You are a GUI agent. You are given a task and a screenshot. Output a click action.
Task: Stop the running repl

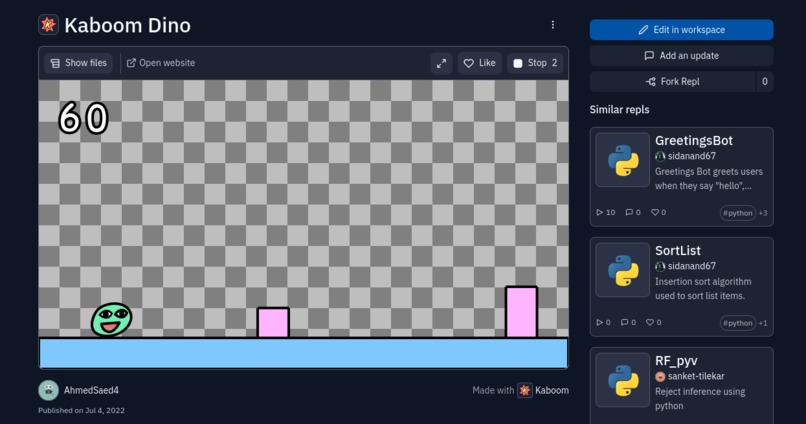pos(535,63)
